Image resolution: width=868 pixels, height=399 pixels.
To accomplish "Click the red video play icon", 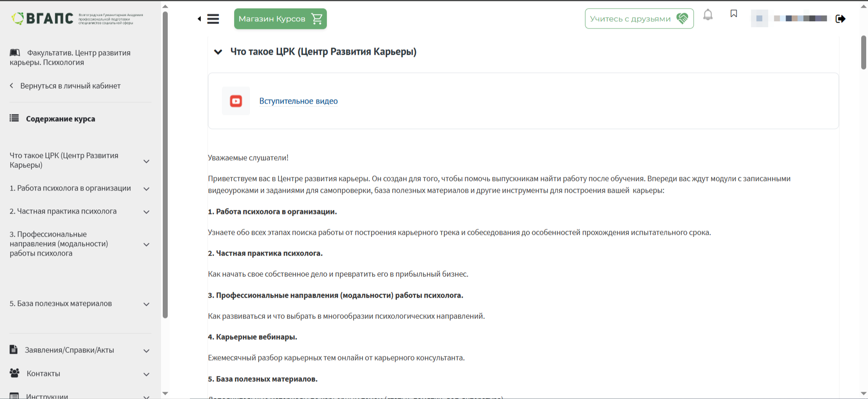I will [x=236, y=101].
